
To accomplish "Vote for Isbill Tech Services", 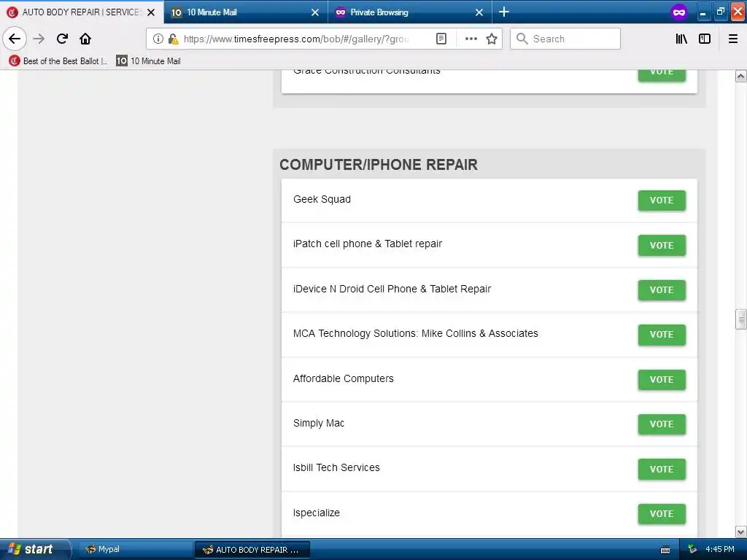I will coord(661,469).
